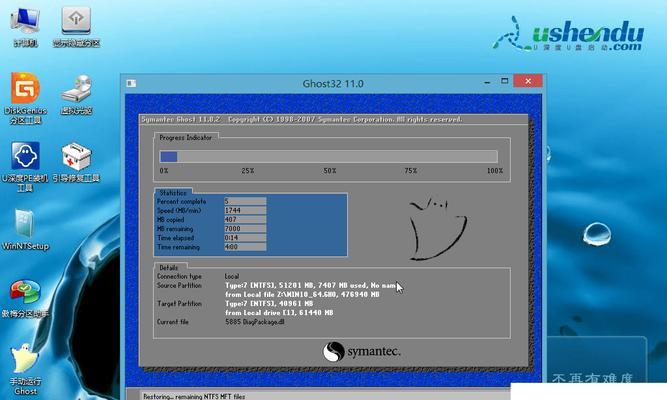Click the Percent complete value 5
This screenshot has height=400, width=667.
[245, 201]
